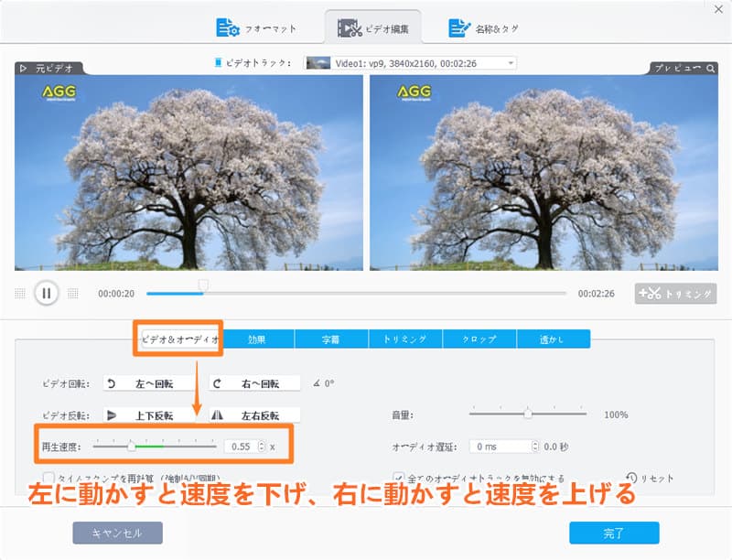This screenshot has height=560, width=732.
Task: Pause playback with the pause icon
Action: tap(47, 293)
